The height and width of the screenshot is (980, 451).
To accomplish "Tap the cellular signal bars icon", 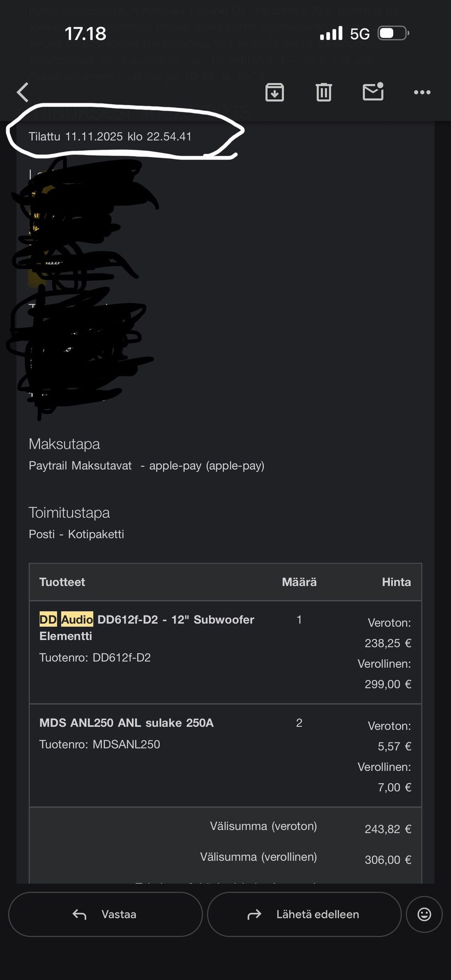I will [x=331, y=33].
